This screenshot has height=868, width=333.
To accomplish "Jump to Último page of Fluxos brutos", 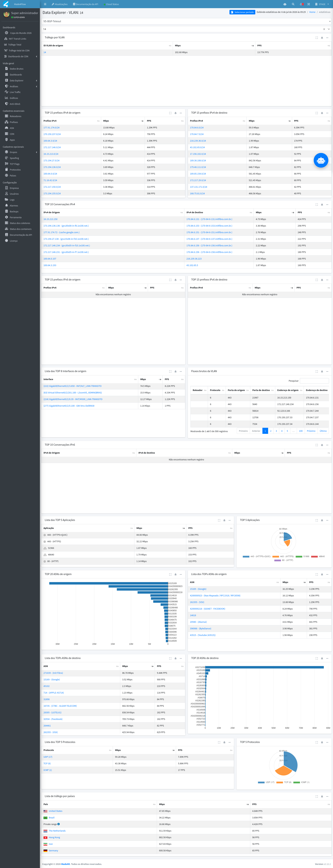I will 323,431.
